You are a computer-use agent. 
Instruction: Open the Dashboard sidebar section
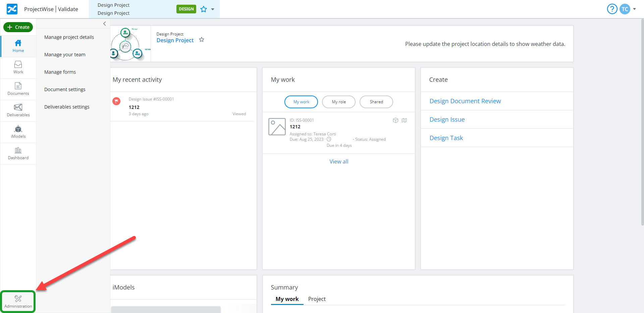[x=18, y=153]
